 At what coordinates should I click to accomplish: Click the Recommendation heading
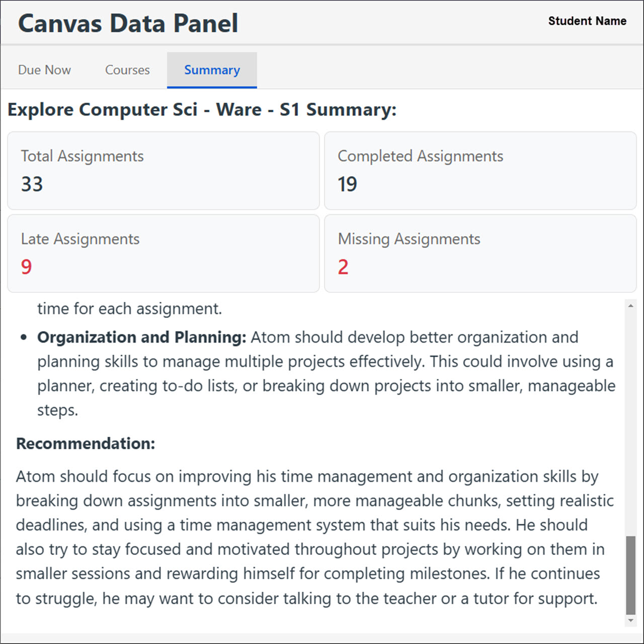tap(86, 444)
